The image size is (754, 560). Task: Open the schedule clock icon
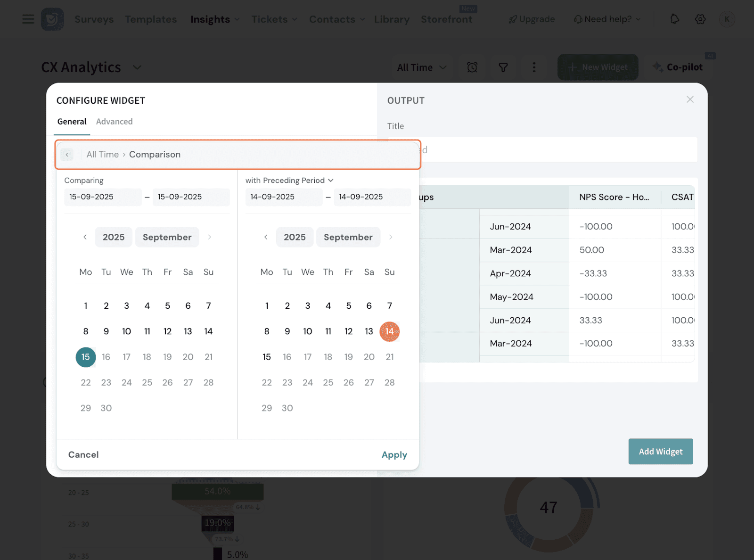(x=472, y=67)
